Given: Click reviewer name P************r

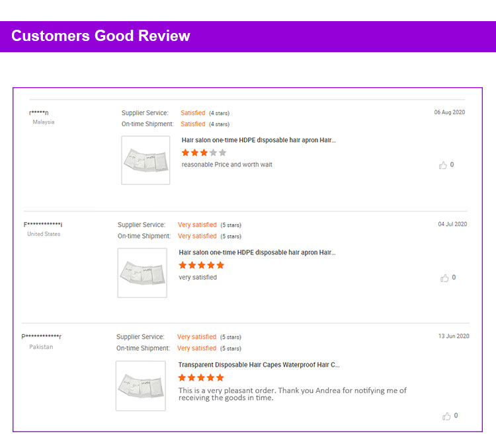Looking at the screenshot, I should pos(42,337).
